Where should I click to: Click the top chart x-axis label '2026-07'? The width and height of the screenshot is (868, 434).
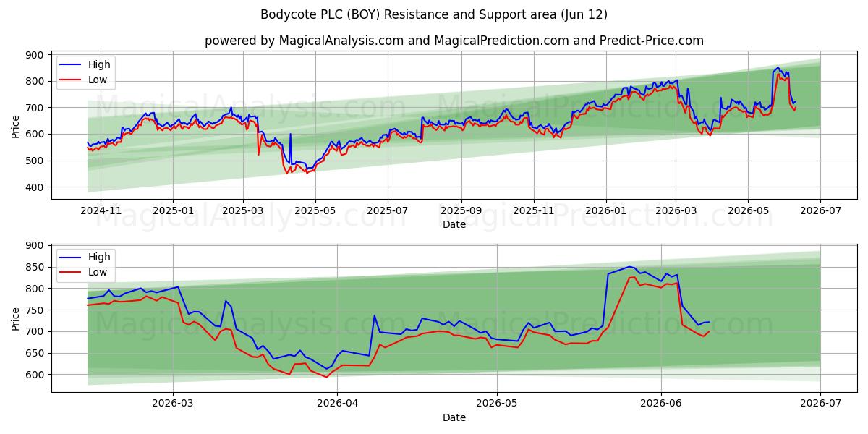click(820, 213)
